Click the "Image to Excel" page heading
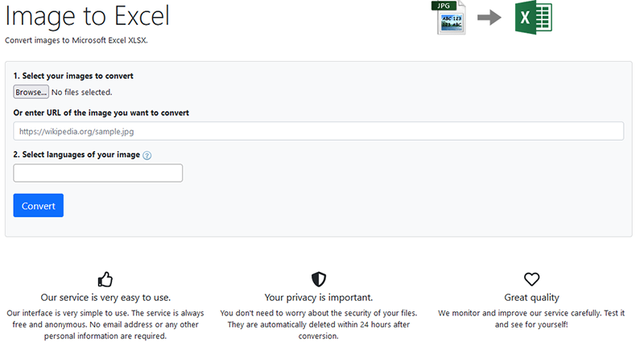This screenshot has height=362, width=644. (87, 16)
